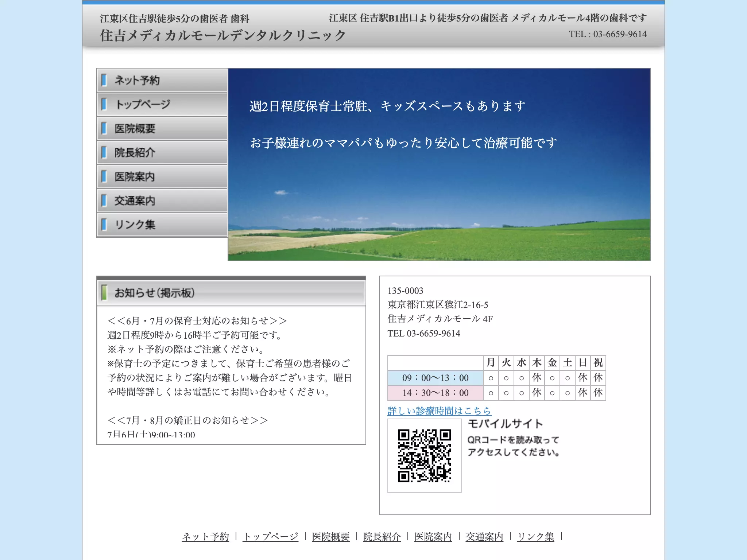The height and width of the screenshot is (560, 747).
Task: Open 院長紹介 sidebar menu item
Action: 162,152
